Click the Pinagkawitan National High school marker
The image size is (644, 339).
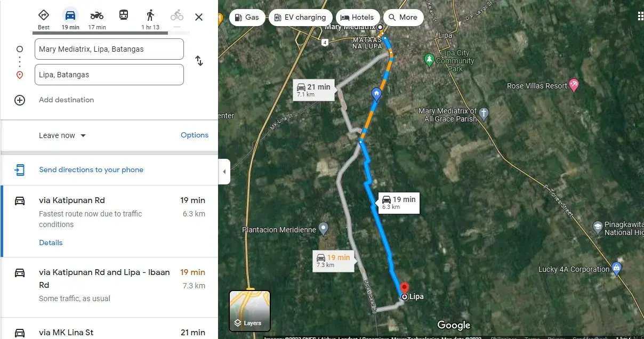(598, 228)
